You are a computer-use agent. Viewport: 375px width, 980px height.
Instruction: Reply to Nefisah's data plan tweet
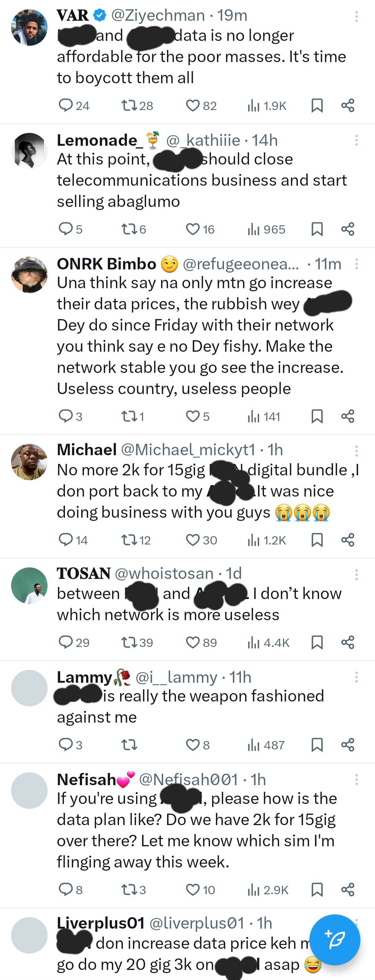66,889
